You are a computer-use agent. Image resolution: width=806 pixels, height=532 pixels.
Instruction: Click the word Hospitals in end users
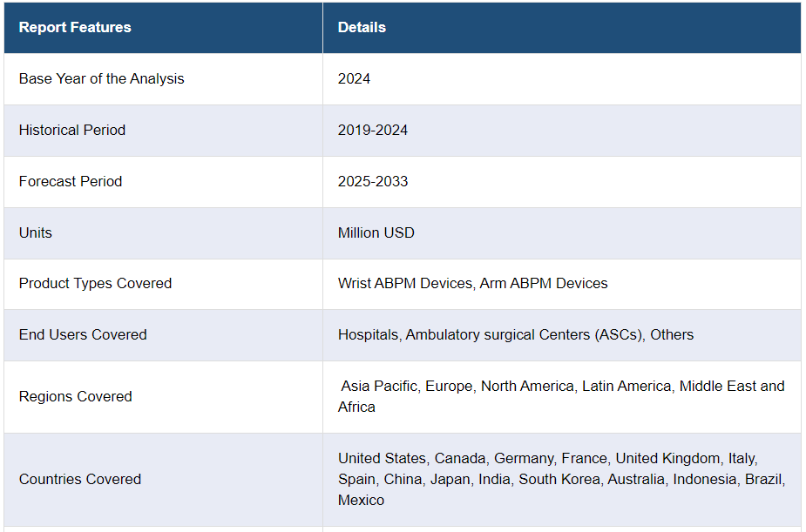coord(369,334)
